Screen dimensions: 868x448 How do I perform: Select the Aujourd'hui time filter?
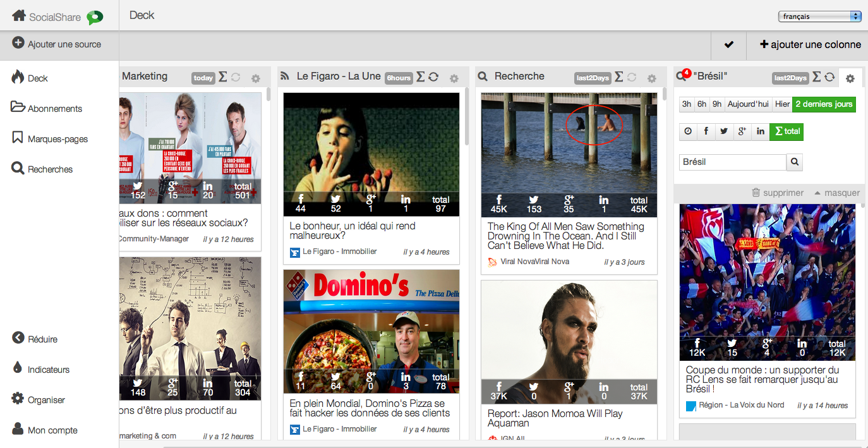748,104
